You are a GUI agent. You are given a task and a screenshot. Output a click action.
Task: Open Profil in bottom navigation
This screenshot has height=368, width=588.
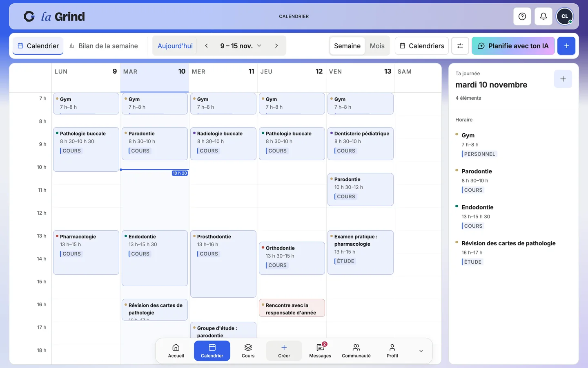click(x=392, y=351)
